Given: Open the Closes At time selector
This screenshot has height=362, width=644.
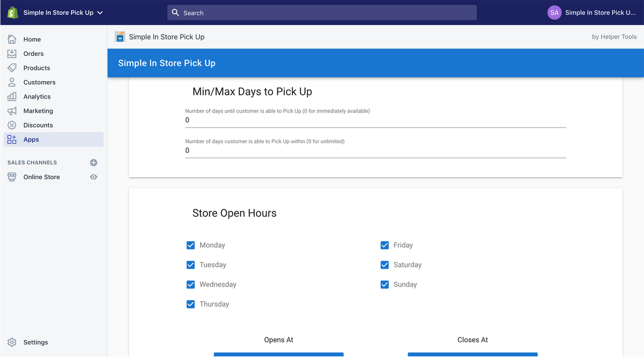Looking at the screenshot, I should 472,355.
